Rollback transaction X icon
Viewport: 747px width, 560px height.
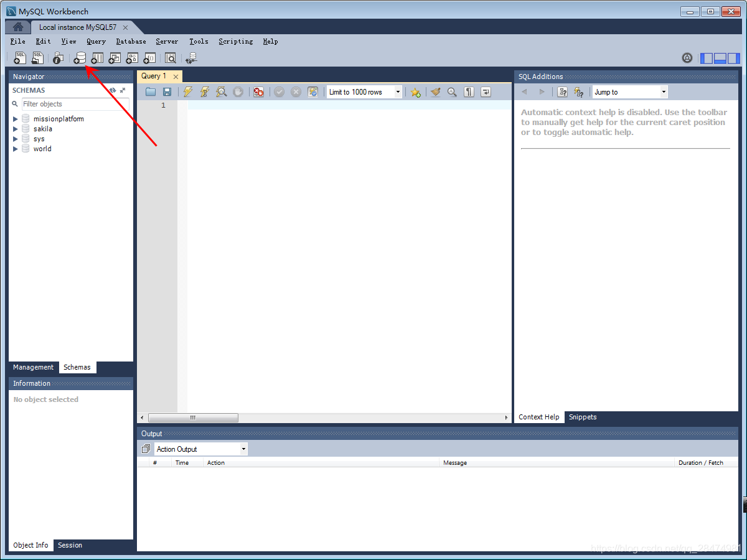click(x=296, y=91)
